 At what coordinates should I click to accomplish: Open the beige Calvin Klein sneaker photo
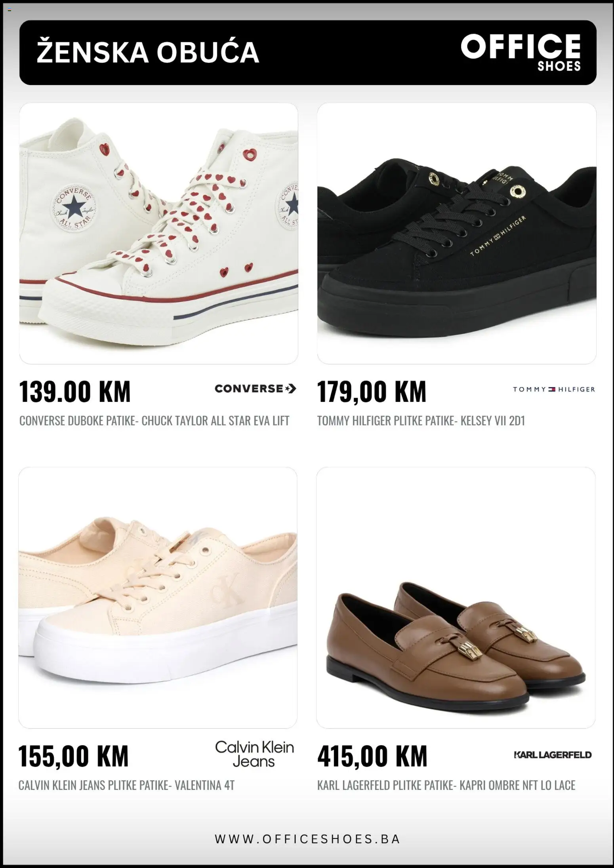(158, 598)
